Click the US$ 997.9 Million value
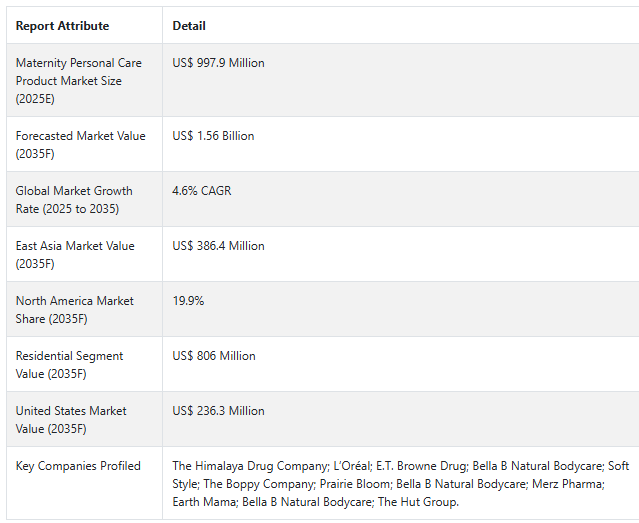This screenshot has width=639, height=523. pos(218,63)
